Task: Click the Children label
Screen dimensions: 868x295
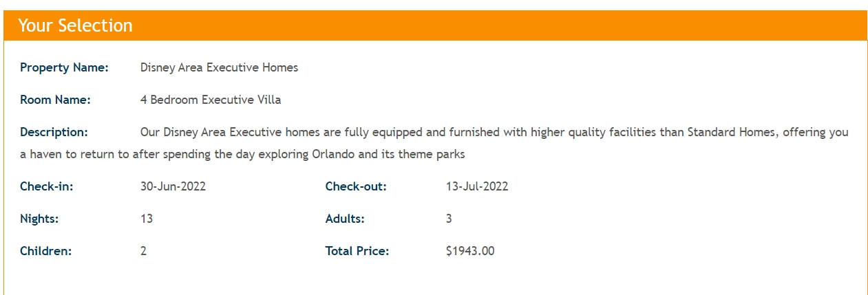Action: [45, 251]
